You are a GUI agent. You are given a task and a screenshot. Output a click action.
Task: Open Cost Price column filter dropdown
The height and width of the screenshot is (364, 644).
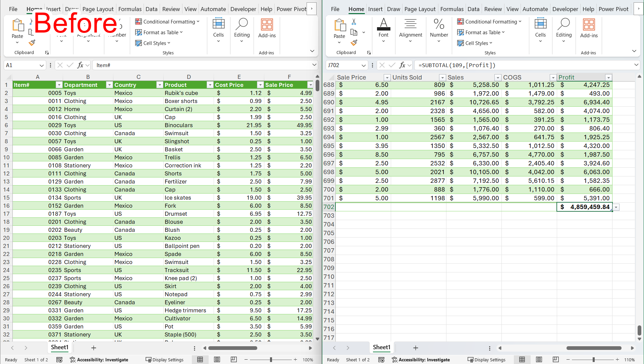(x=260, y=85)
